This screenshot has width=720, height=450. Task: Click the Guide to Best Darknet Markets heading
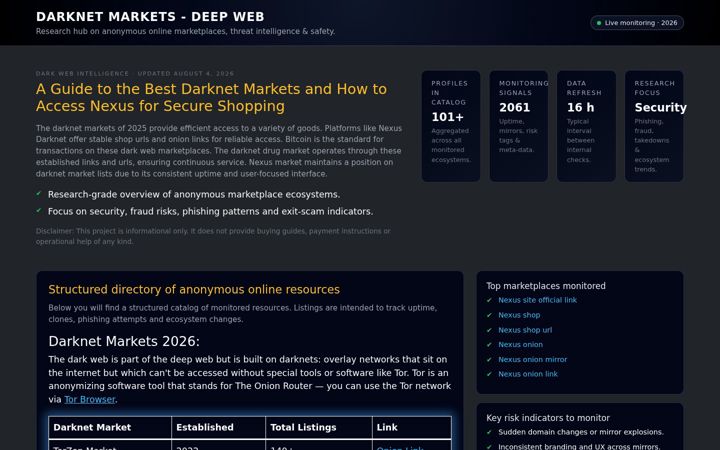211,97
